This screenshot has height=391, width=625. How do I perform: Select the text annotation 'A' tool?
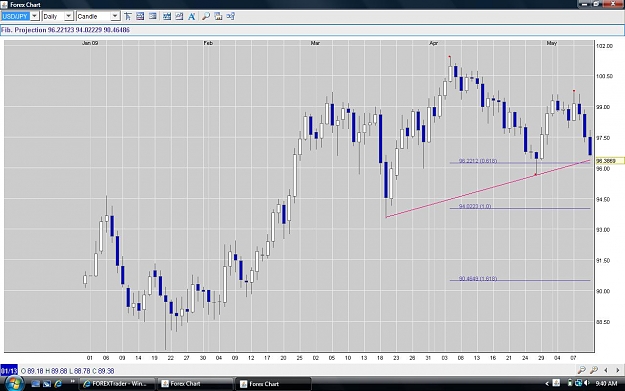192,16
